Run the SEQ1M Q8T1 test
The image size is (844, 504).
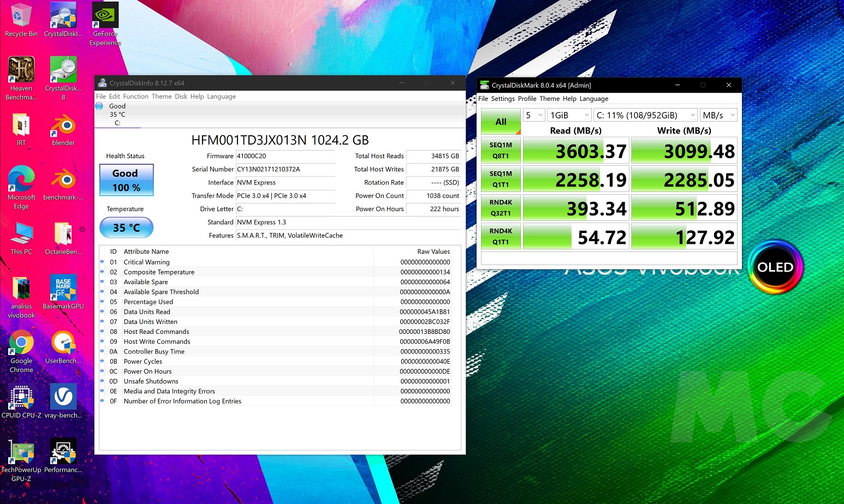tap(501, 151)
